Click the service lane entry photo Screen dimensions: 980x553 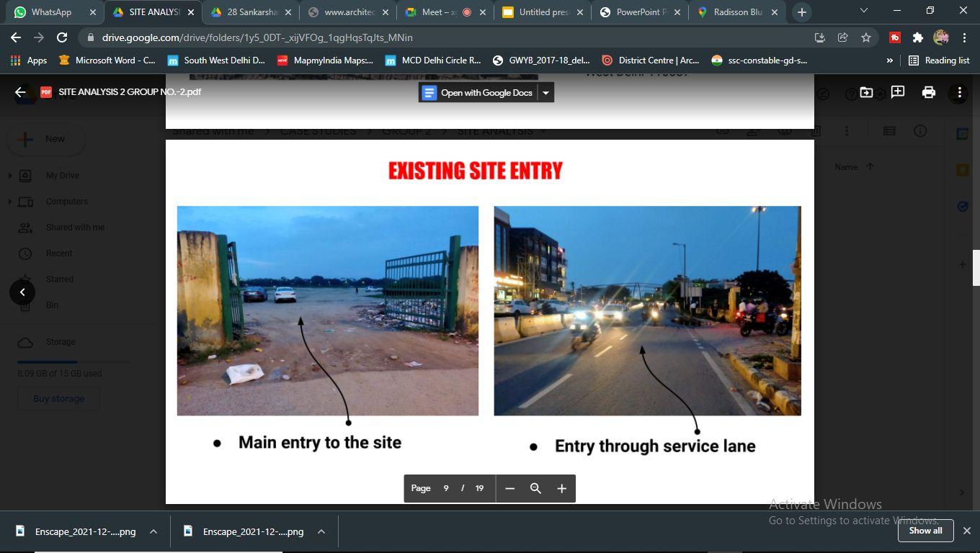647,310
